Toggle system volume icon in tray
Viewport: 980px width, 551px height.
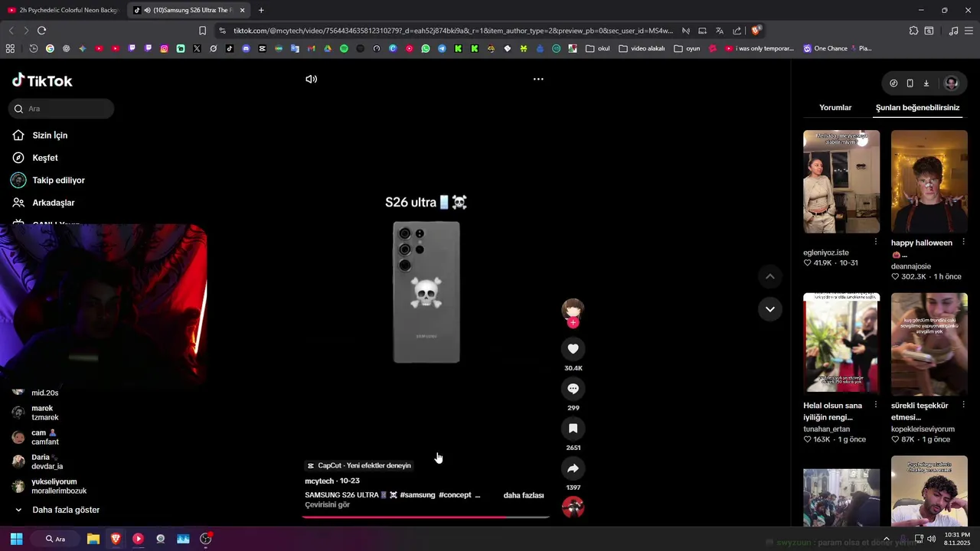931,539
